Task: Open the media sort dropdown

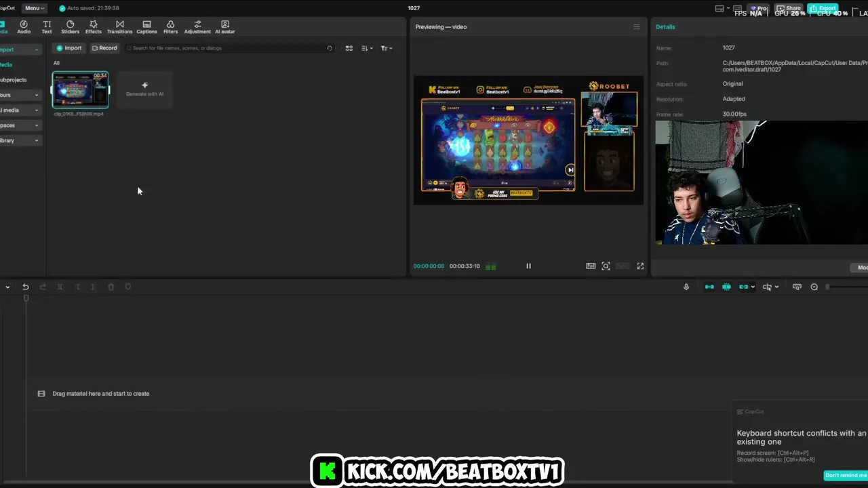Action: tap(367, 48)
